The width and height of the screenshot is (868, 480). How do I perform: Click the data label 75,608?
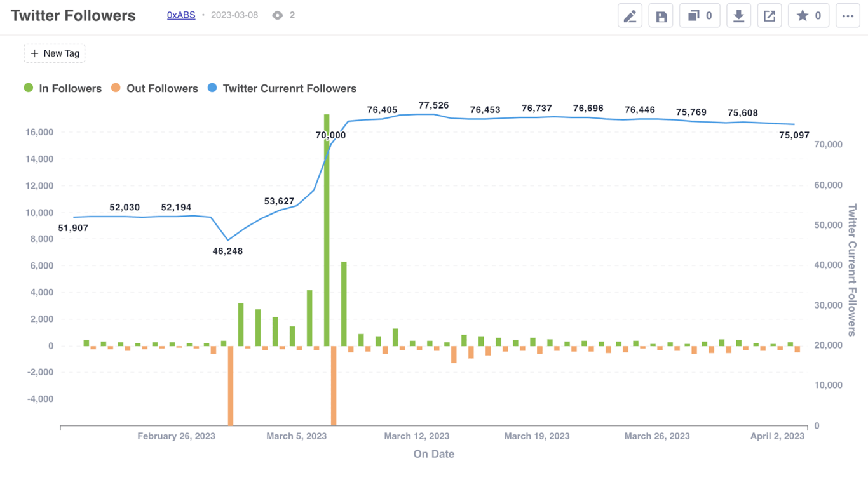coord(742,113)
